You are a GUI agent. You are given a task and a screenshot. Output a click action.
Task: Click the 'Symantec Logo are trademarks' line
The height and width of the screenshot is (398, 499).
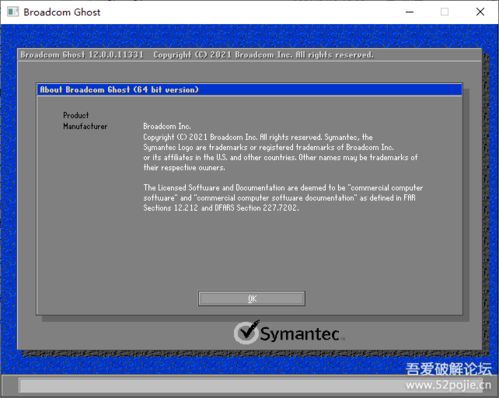[x=269, y=147]
